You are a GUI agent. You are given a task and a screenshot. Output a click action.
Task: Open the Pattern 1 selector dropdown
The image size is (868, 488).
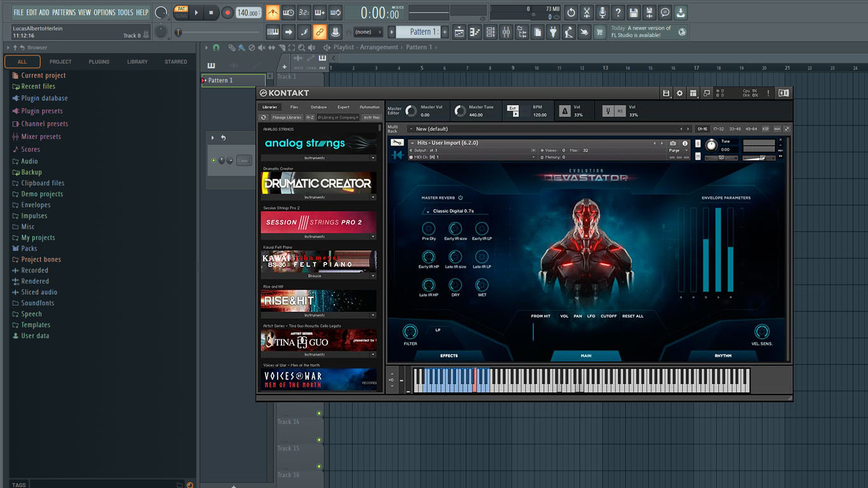(417, 32)
